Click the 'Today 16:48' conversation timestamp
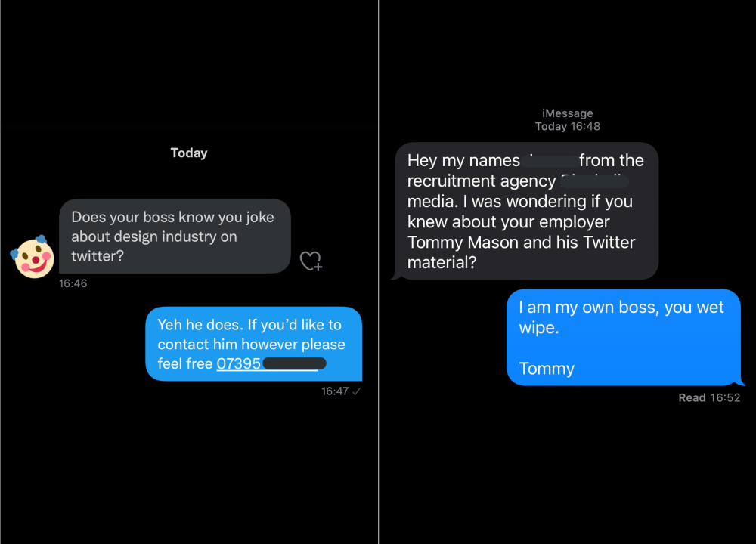Screen dimensions: 756x544 click(x=568, y=126)
